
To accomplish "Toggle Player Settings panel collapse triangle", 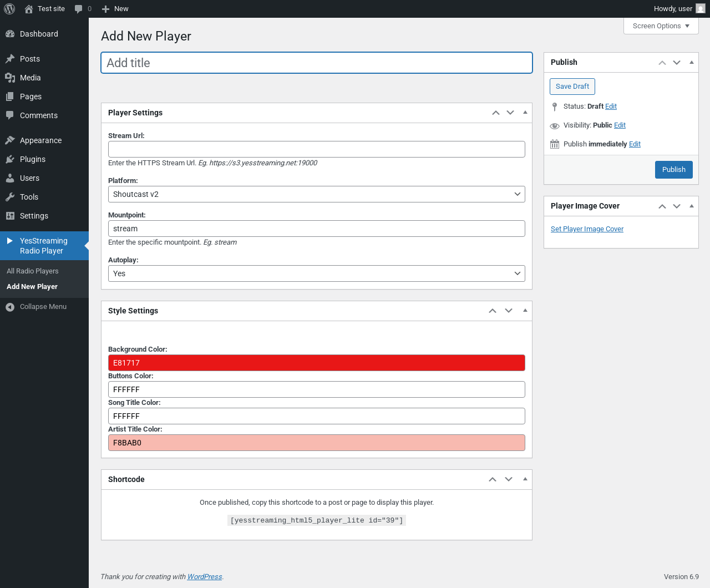I will click(x=525, y=113).
